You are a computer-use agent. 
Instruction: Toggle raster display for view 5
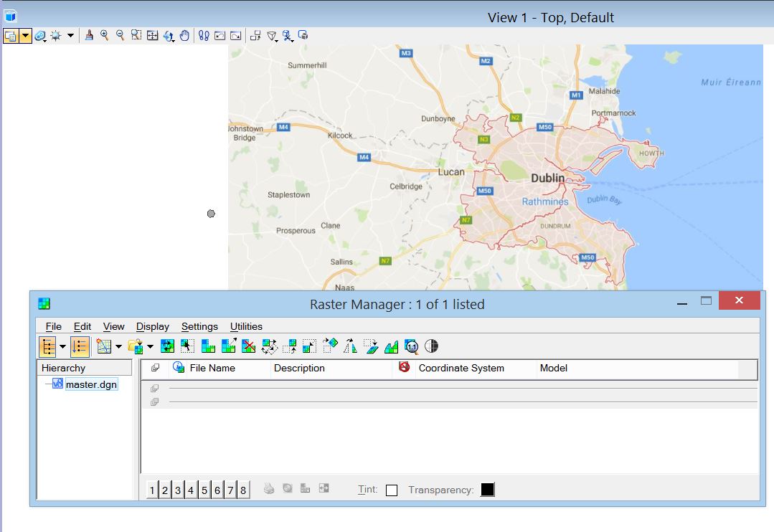tap(204, 490)
